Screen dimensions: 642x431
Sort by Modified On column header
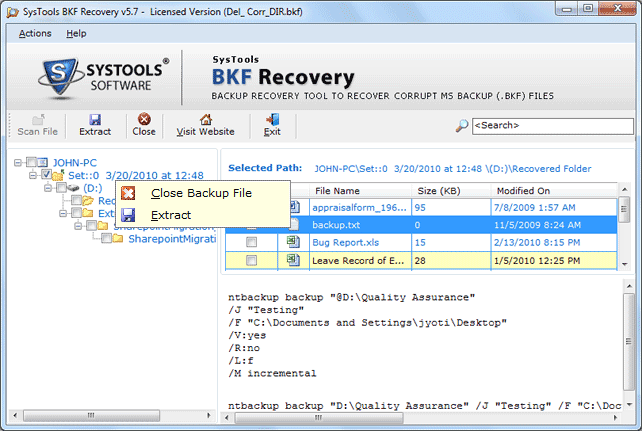coord(554,191)
